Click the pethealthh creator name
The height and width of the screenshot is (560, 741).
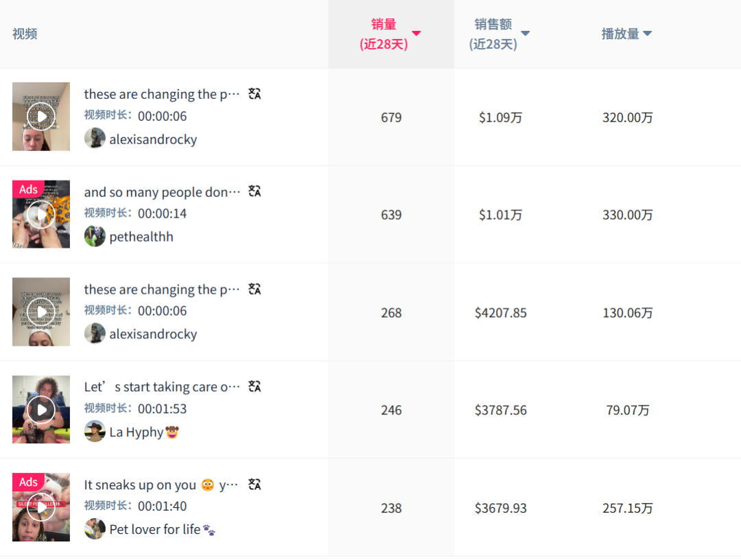(x=141, y=237)
